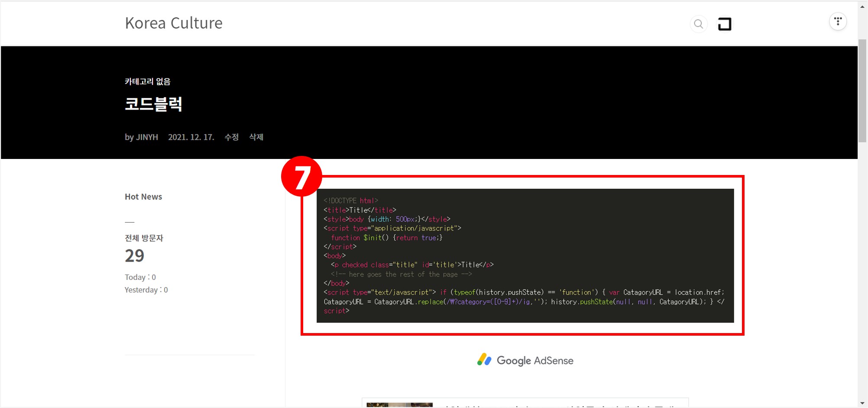
Task: Click the Google AdSense banner
Action: click(x=525, y=360)
